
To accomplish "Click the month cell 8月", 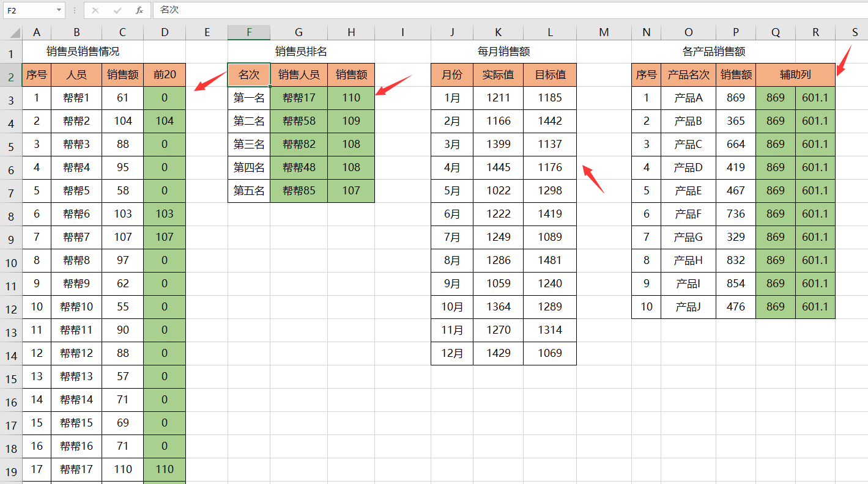I will pos(452,260).
